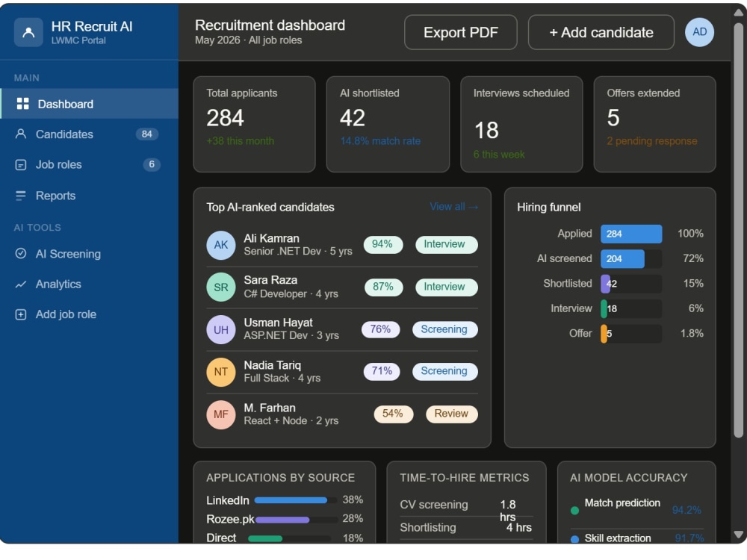Viewport: 747px width, 560px height.
Task: Click M. Farhan's Review status badge
Action: 452,414
